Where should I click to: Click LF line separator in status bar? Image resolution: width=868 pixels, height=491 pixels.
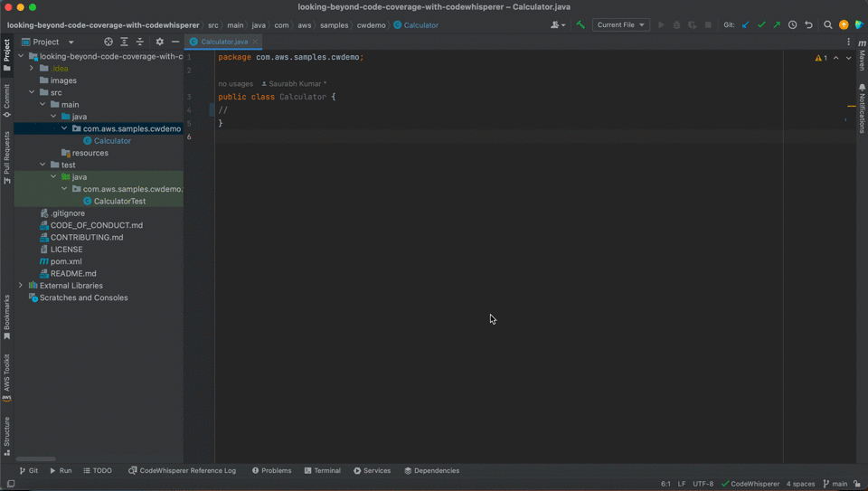click(682, 485)
